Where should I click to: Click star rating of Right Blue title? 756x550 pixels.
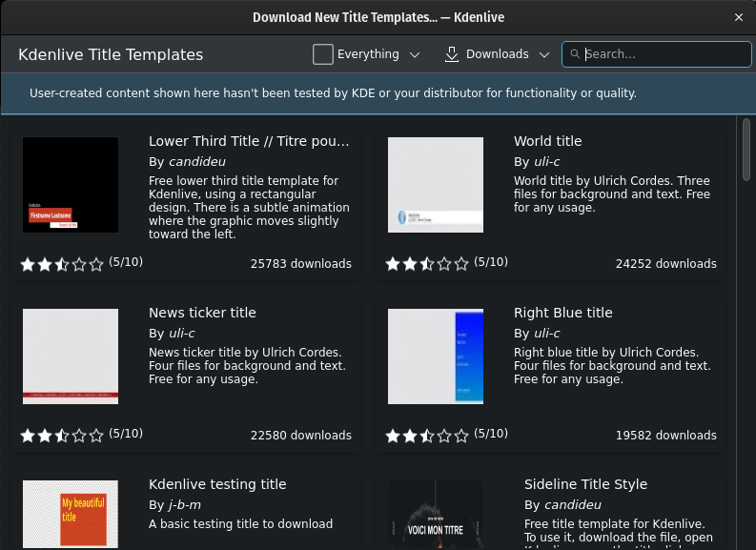427,436
